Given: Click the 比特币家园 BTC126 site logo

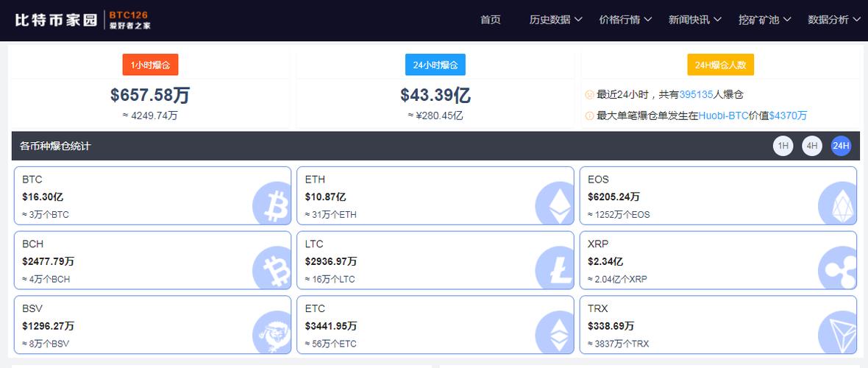Looking at the screenshot, I should pos(82,20).
